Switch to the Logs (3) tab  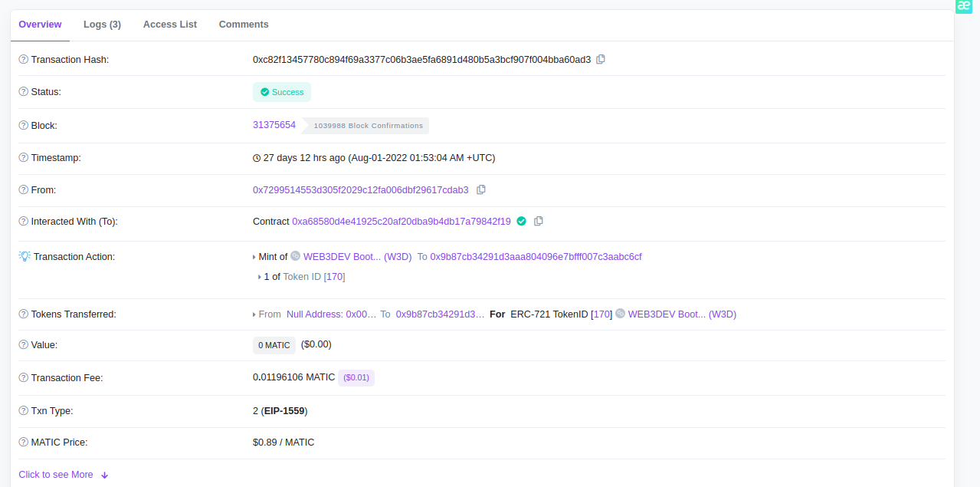(102, 25)
